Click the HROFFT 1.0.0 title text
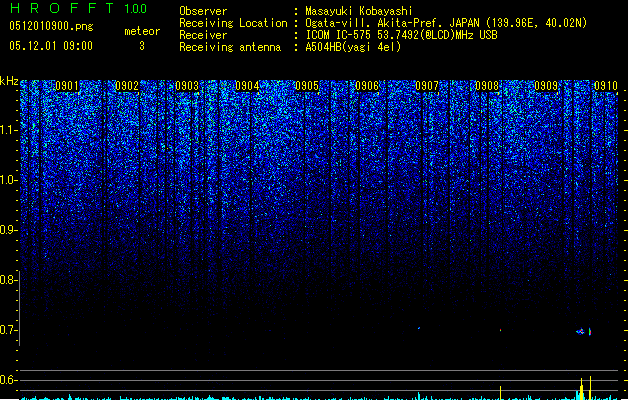The image size is (629, 400). (78, 8)
